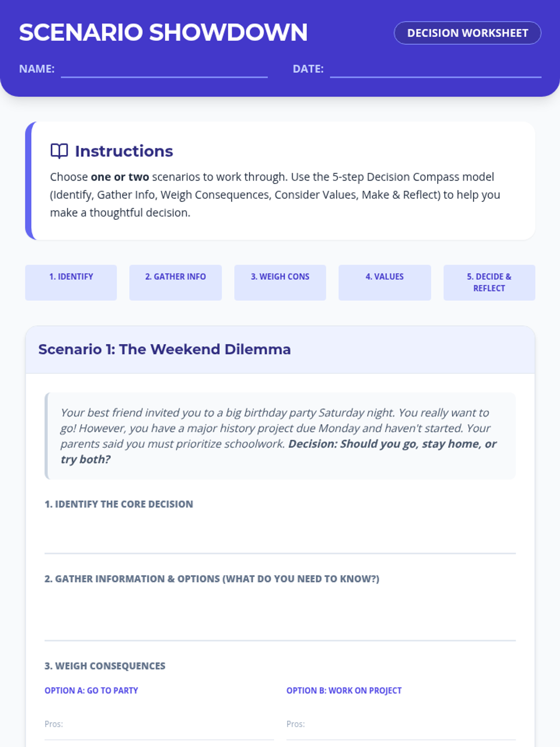Click the Option A: Go to Party label
Screen dimensions: 560x747
point(91,691)
